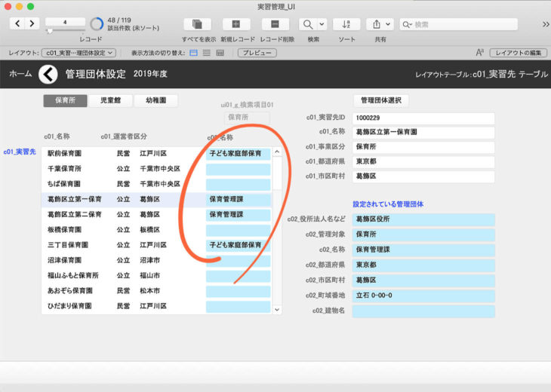The height and width of the screenshot is (392, 551).
Task: Go to the next record arrow
Action: click(x=32, y=24)
